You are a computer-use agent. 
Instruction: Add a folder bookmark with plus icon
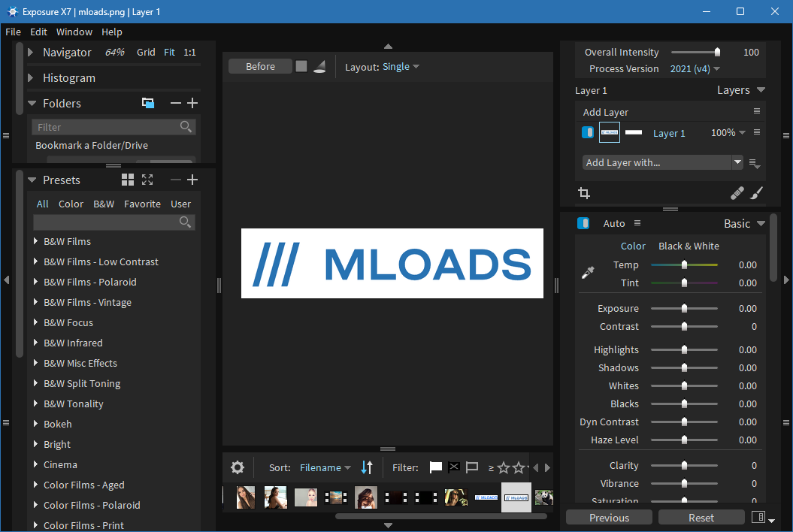(x=192, y=103)
